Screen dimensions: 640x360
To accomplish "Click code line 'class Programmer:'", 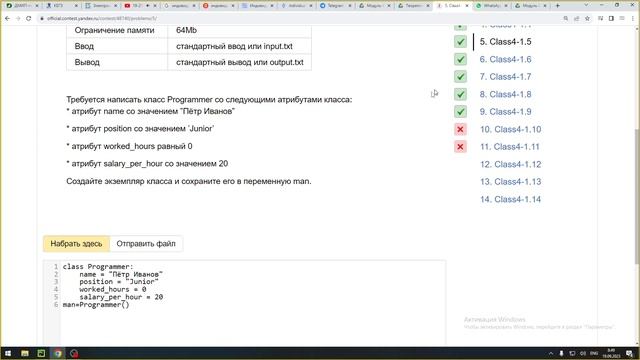I will tap(98, 267).
